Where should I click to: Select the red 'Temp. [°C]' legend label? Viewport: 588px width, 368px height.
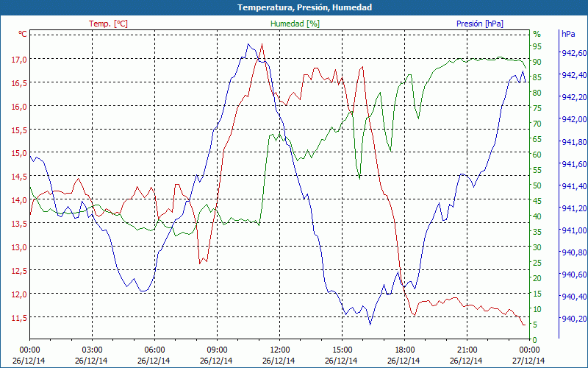(108, 24)
